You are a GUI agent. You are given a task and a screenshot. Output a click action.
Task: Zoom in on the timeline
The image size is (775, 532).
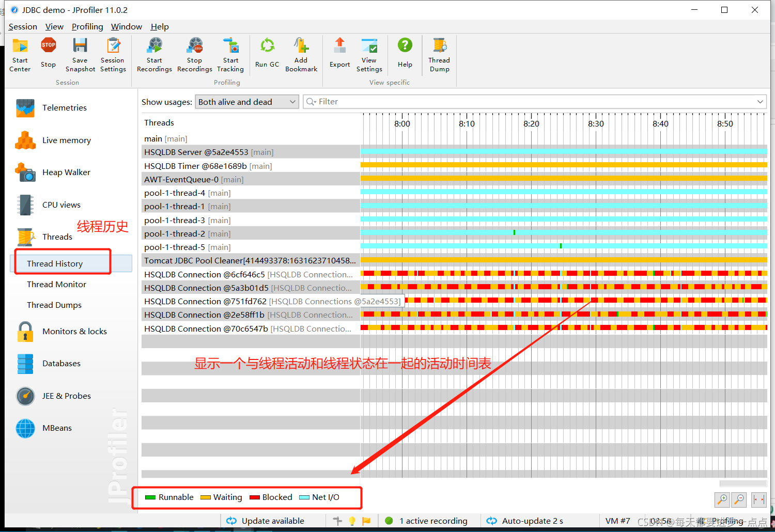point(722,499)
